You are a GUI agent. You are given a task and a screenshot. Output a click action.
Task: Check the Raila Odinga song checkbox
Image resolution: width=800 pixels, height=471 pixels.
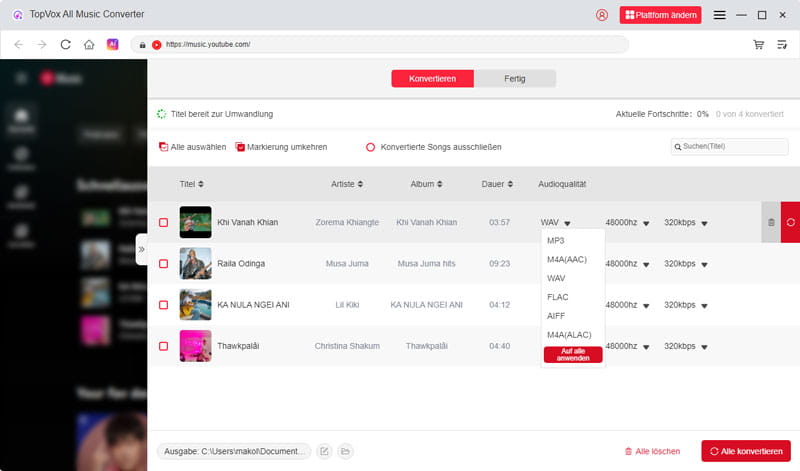[x=164, y=264]
